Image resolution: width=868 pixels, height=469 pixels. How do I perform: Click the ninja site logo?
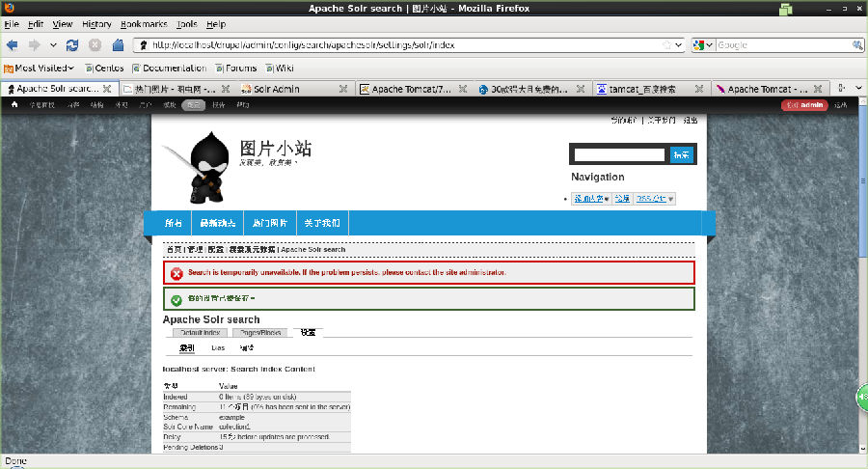(x=196, y=167)
